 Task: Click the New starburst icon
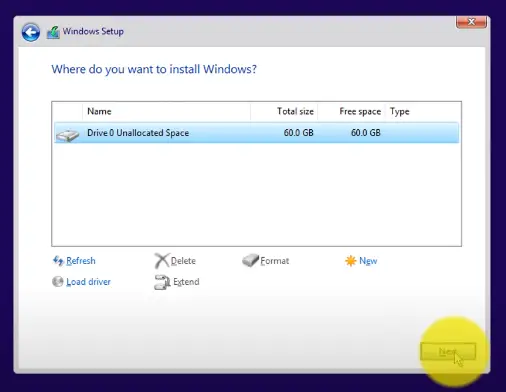[351, 261]
